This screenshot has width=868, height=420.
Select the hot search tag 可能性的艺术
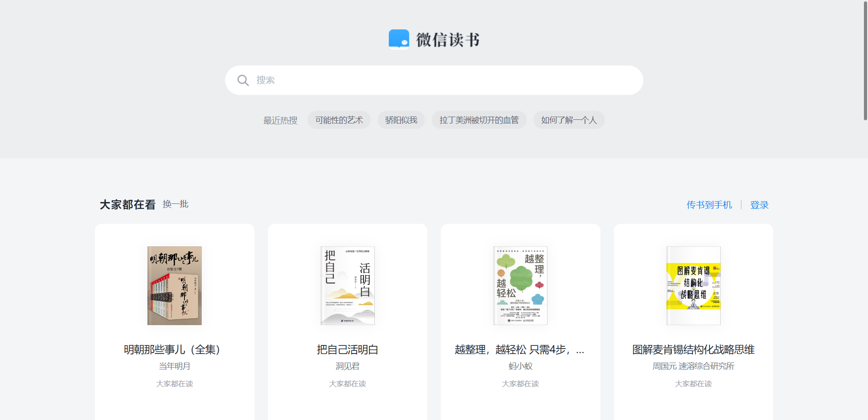339,120
